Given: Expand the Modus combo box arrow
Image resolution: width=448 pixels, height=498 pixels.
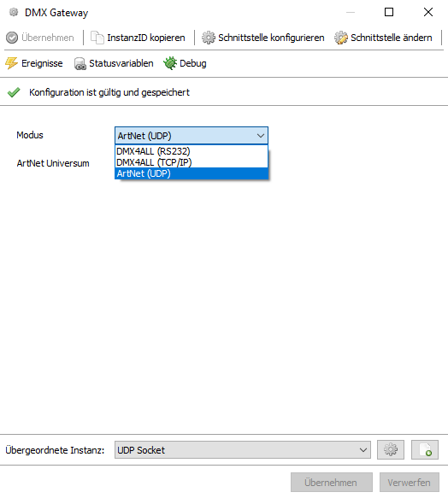Looking at the screenshot, I should tap(261, 136).
